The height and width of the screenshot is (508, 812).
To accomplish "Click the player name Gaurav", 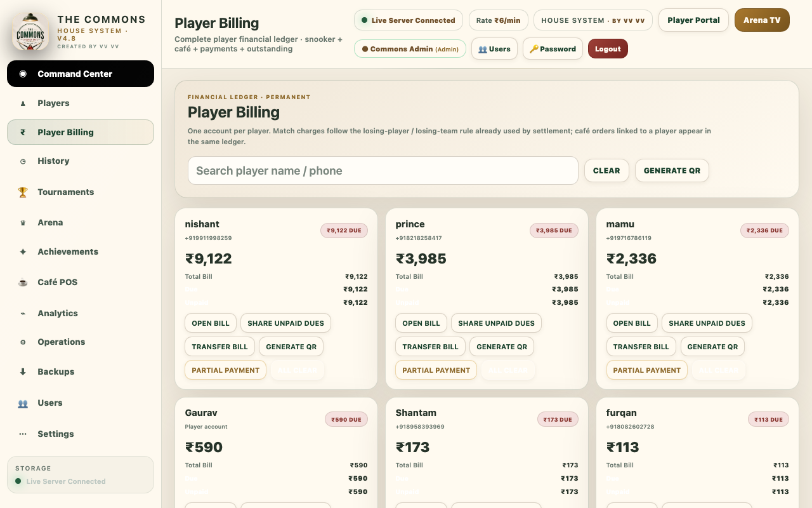I will click(200, 413).
